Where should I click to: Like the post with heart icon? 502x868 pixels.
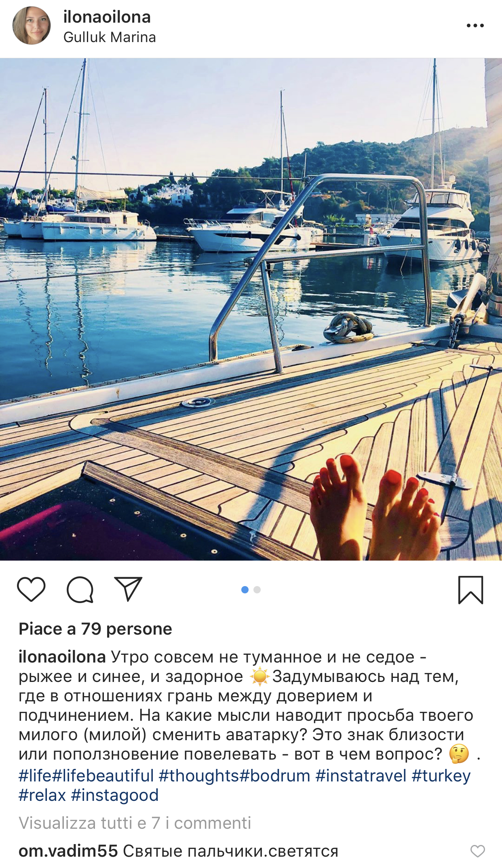(x=31, y=589)
